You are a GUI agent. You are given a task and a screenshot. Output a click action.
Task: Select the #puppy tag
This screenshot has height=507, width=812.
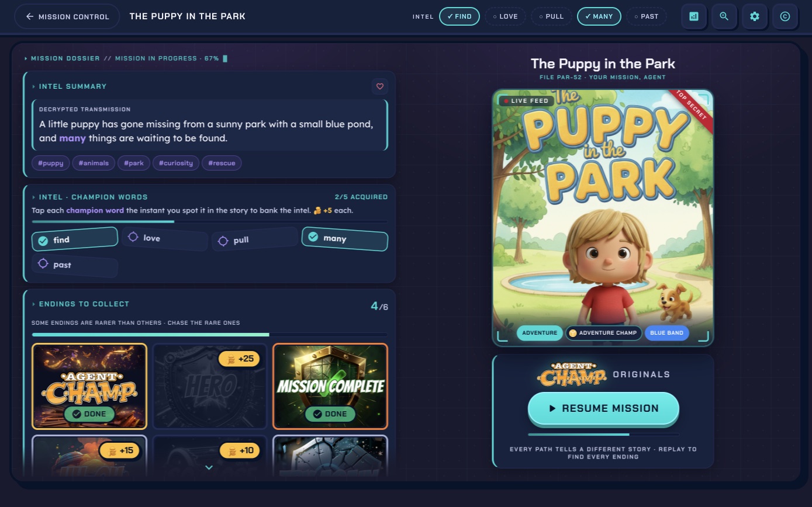point(51,163)
